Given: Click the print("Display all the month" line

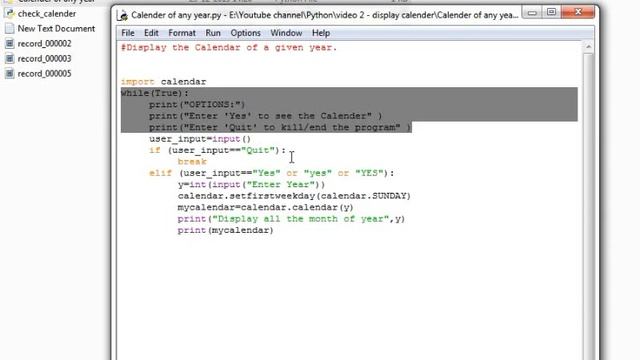Looking at the screenshot, I should (291, 219).
